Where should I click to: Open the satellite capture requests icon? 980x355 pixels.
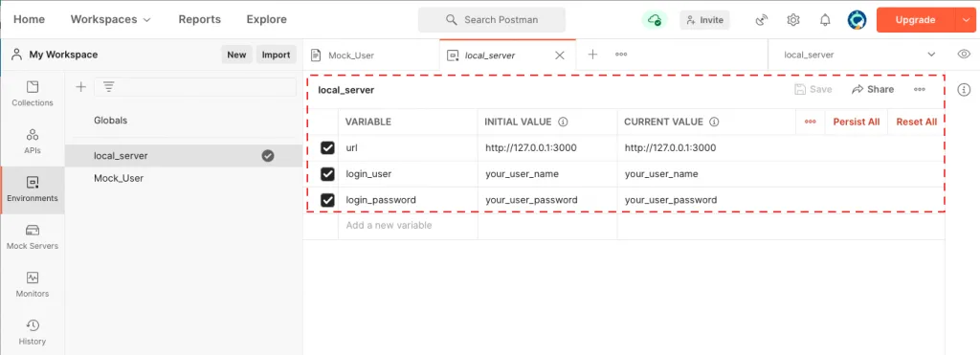pyautogui.click(x=761, y=20)
